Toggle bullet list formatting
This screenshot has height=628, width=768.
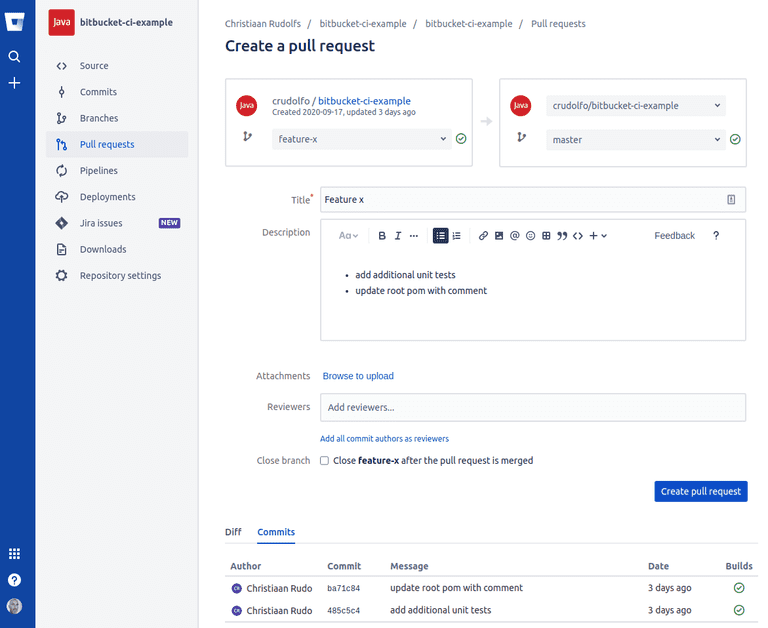click(440, 236)
